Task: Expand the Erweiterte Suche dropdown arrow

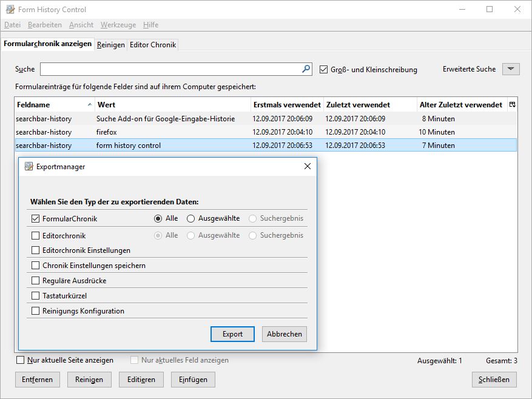Action: tap(511, 69)
